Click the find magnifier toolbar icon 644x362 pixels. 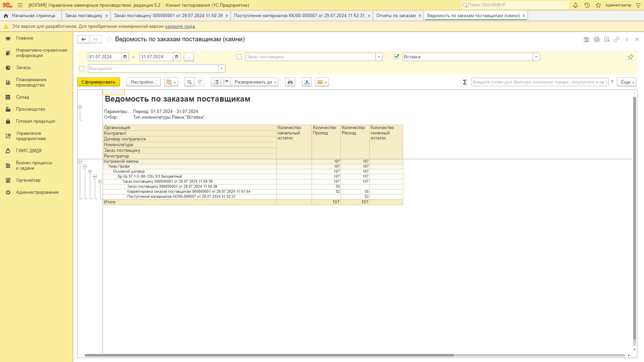pyautogui.click(x=190, y=82)
